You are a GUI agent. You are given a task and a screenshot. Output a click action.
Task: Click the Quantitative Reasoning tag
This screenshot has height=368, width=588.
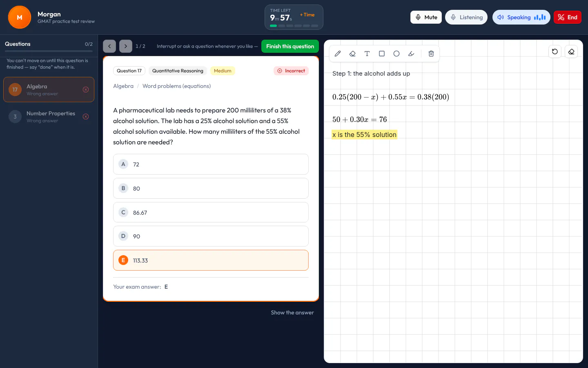coord(178,71)
